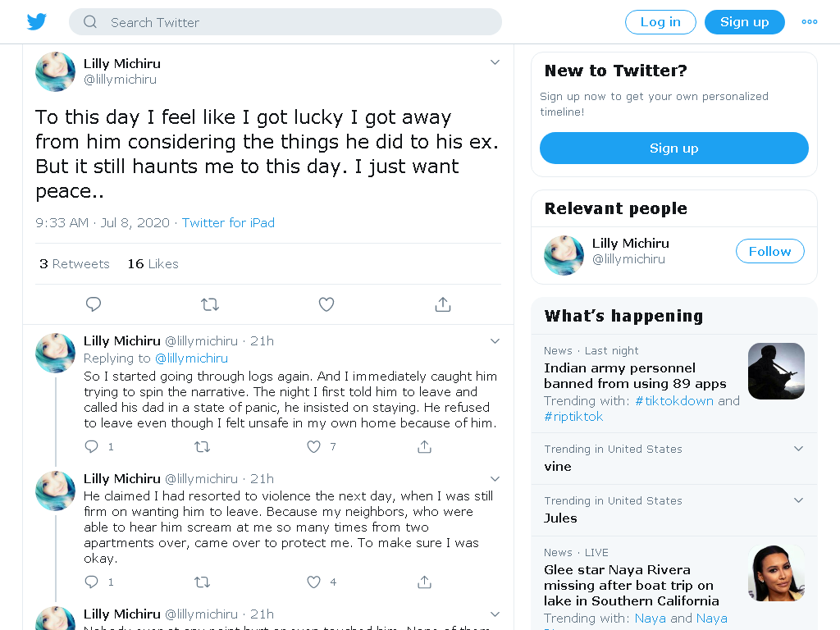
Task: Retweet the reply about neighbors hearing screams
Action: coord(202,582)
